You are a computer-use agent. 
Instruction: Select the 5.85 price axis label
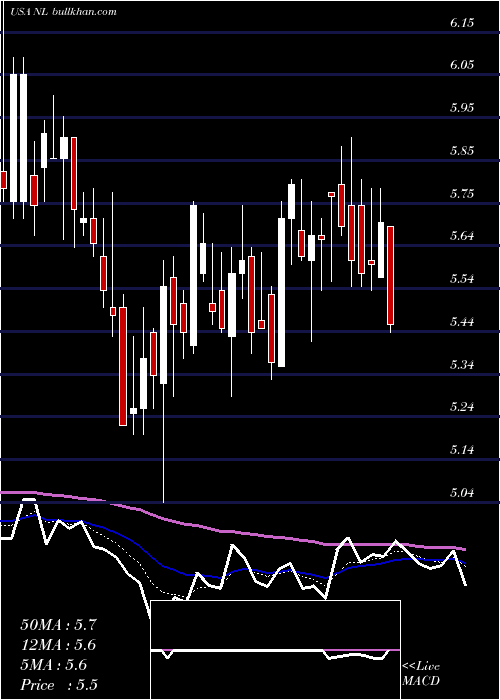(x=462, y=151)
